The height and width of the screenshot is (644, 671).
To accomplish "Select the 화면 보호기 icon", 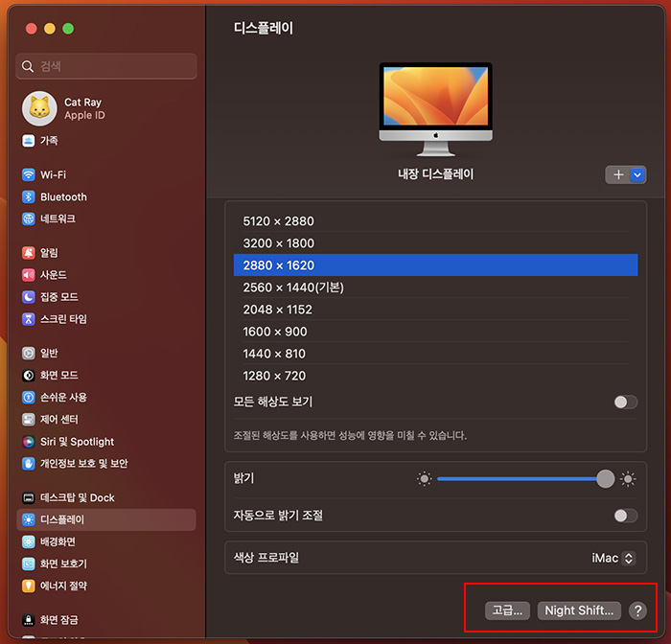I will click(28, 563).
